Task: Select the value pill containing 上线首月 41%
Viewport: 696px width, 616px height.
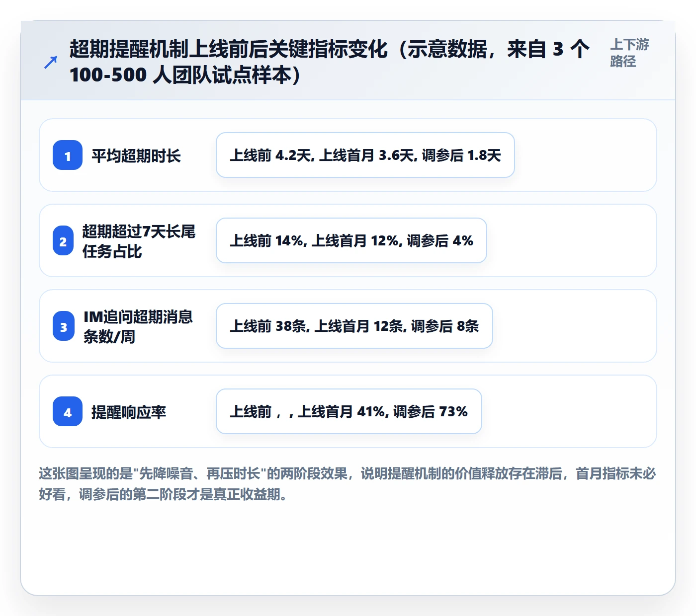Action: [349, 411]
